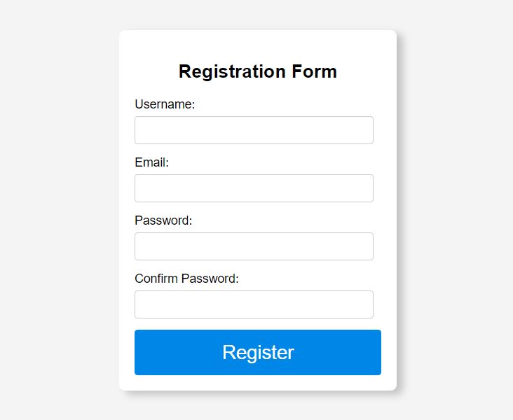Click the word "Confirm" in the last label
Screen dimensions: 513x420
click(156, 279)
